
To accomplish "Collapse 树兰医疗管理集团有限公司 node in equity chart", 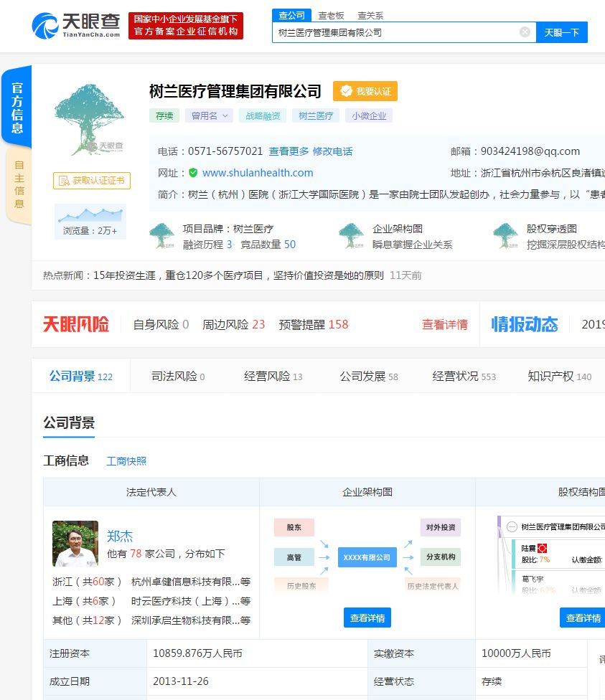I will click(x=512, y=526).
